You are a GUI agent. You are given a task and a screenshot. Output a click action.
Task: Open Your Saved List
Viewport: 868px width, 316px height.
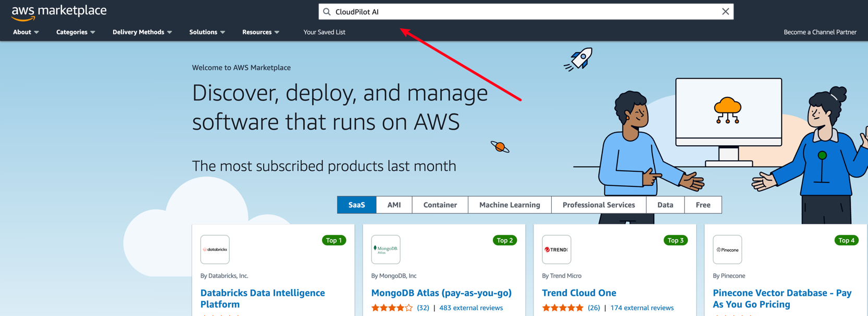coord(324,32)
